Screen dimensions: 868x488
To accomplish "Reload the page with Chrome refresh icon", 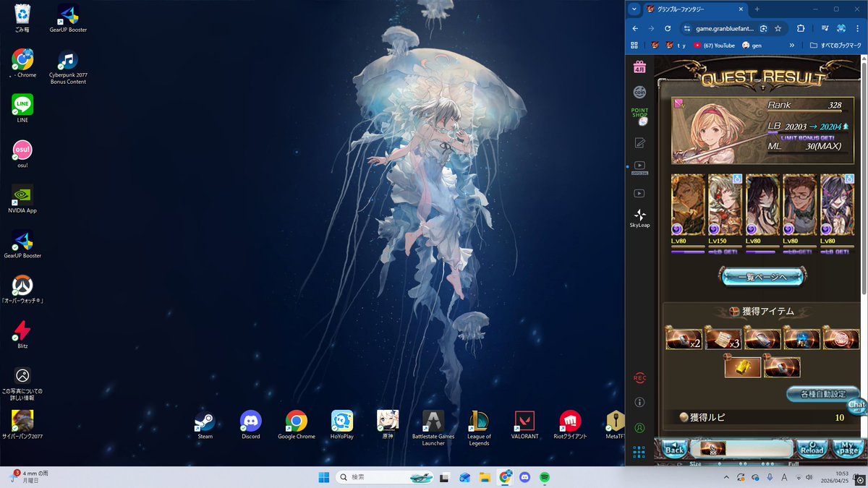I will click(x=667, y=28).
